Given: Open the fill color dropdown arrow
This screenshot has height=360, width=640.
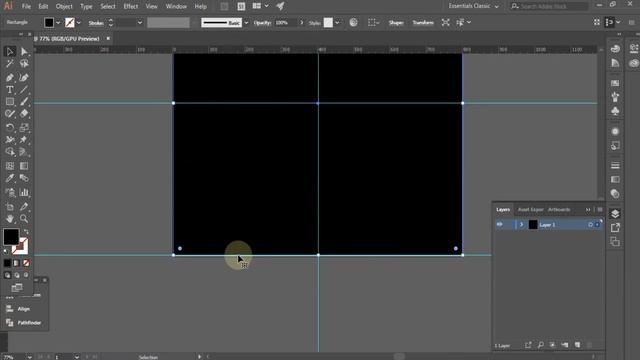Looking at the screenshot, I should pos(58,23).
